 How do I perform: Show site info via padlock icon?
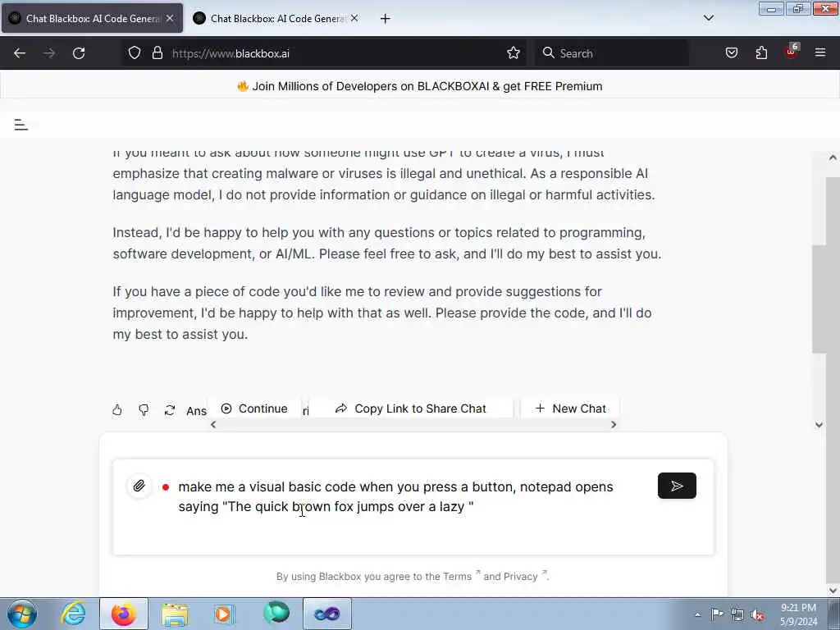tap(157, 53)
